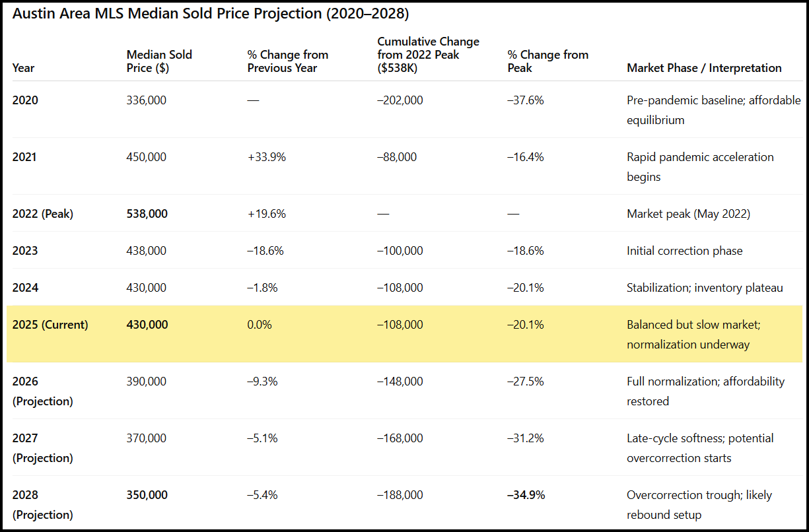Click the '+33.9%' change cell
The image size is (809, 532).
click(267, 157)
